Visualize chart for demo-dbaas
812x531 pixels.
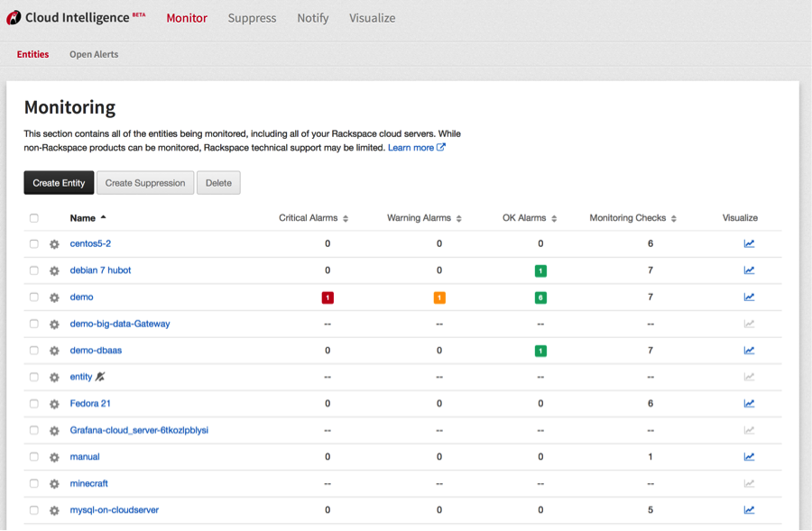tap(749, 351)
